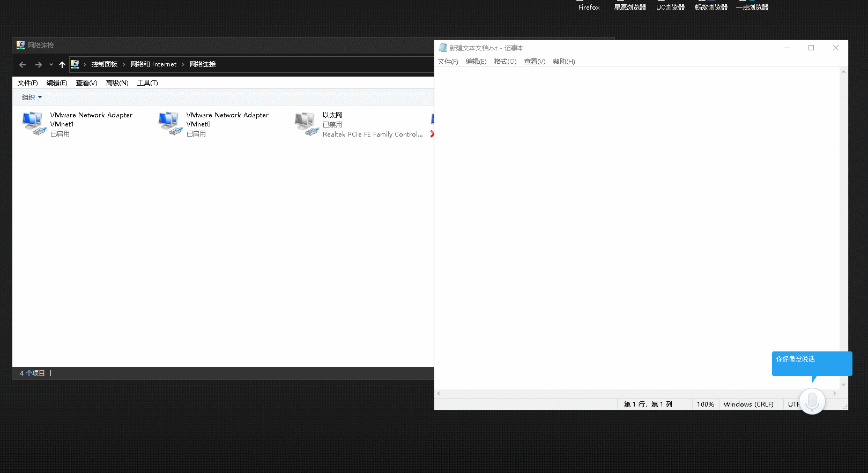The height and width of the screenshot is (473, 868).
Task: Minimize the Notepad window
Action: point(787,48)
